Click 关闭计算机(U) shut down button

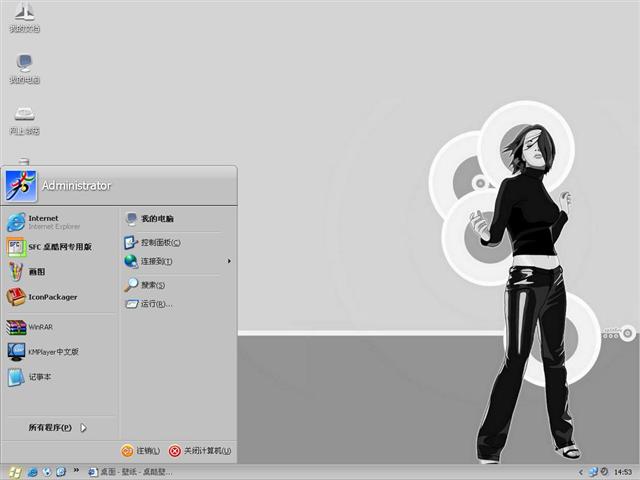pyautogui.click(x=200, y=451)
